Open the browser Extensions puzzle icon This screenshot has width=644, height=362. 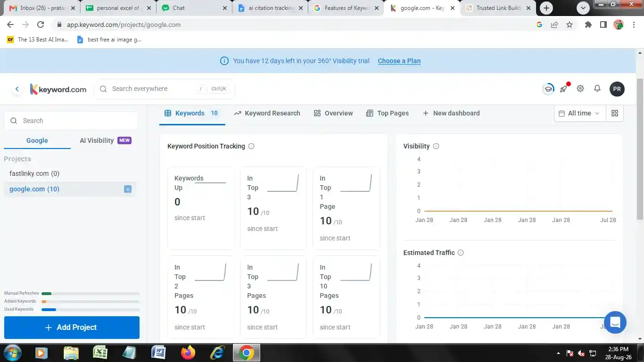(x=588, y=25)
